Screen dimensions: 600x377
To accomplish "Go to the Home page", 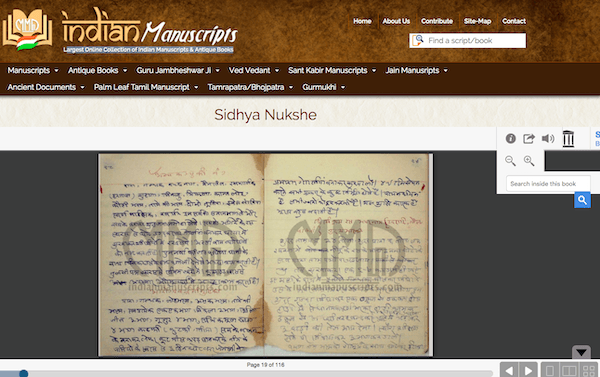I will click(x=362, y=21).
